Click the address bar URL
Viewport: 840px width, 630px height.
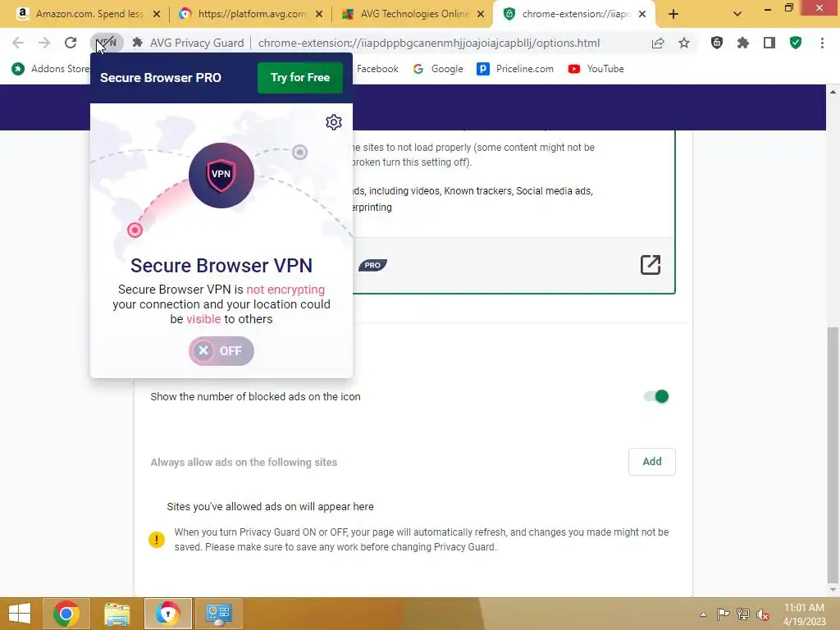click(x=428, y=43)
